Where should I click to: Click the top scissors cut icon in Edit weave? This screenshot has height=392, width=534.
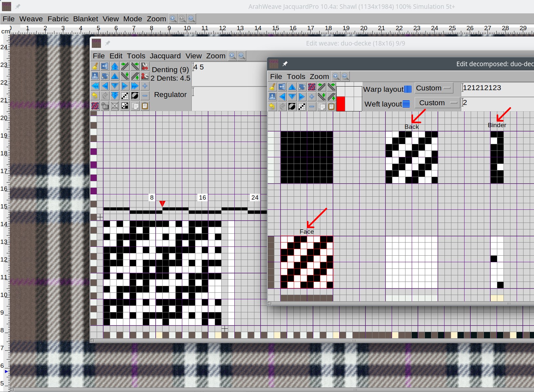[x=145, y=66]
